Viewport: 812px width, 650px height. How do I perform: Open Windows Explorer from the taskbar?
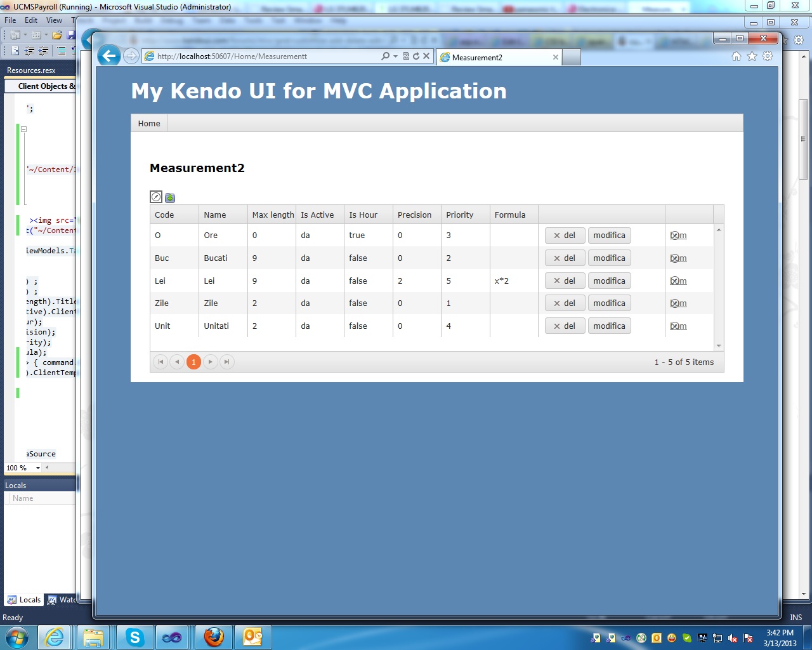pyautogui.click(x=93, y=637)
